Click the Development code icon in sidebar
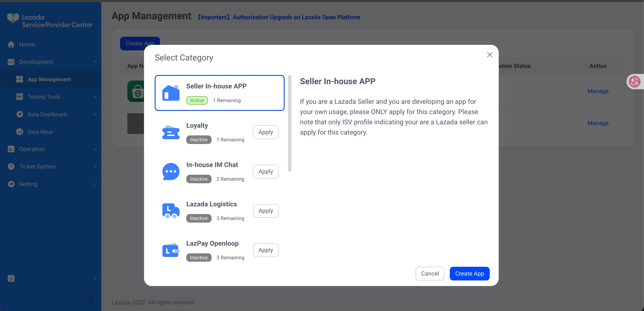 [11, 62]
